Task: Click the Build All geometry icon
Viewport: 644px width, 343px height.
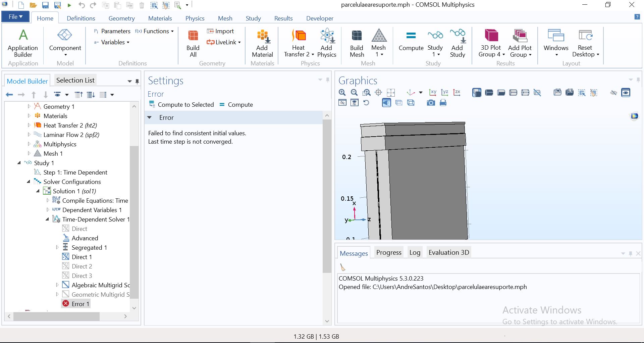Action: tap(193, 44)
